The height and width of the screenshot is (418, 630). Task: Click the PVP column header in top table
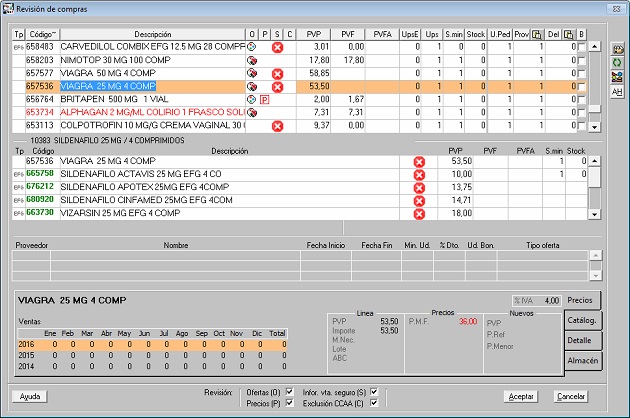coord(313,35)
